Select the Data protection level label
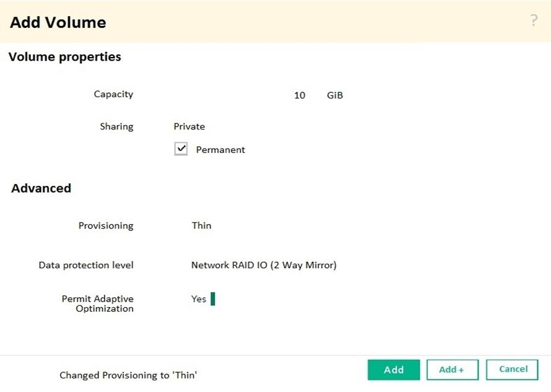 [x=86, y=266]
